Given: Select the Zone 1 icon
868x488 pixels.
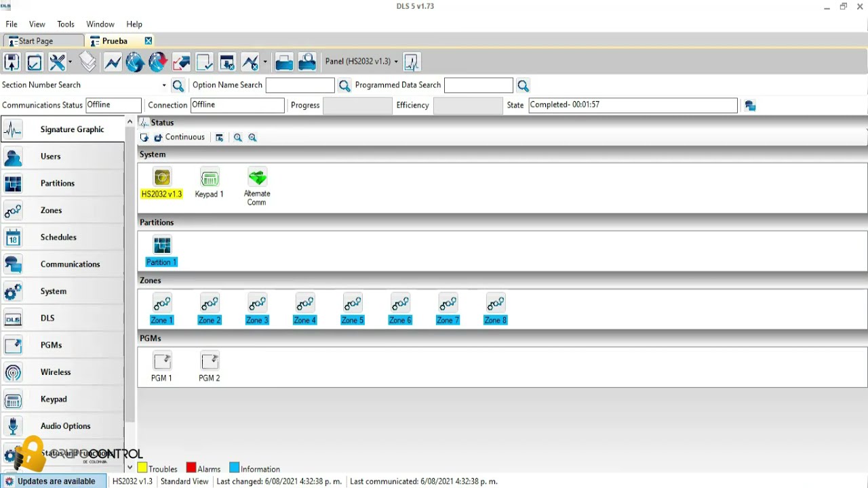Looking at the screenshot, I should [161, 310].
